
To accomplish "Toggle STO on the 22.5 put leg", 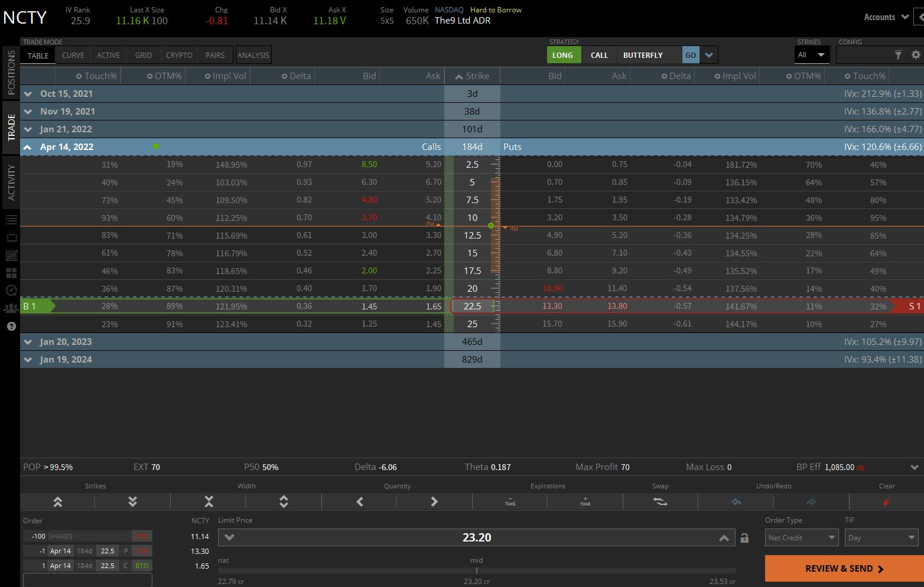I will [142, 551].
